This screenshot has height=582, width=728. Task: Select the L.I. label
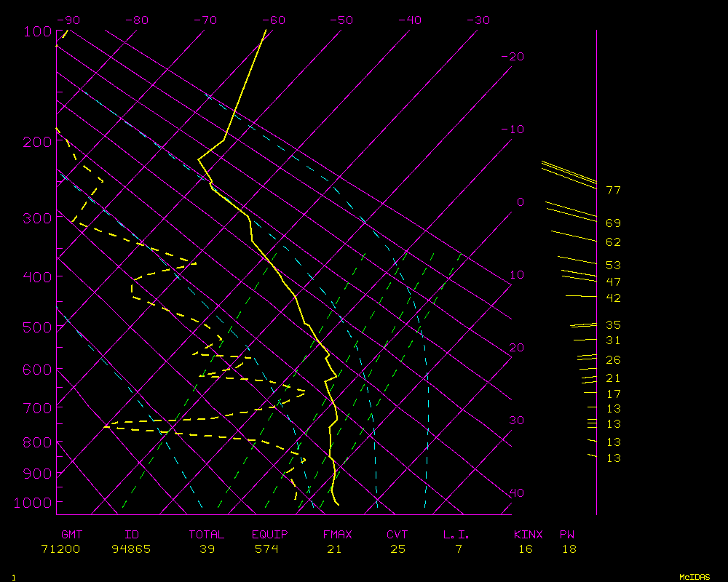click(456, 535)
